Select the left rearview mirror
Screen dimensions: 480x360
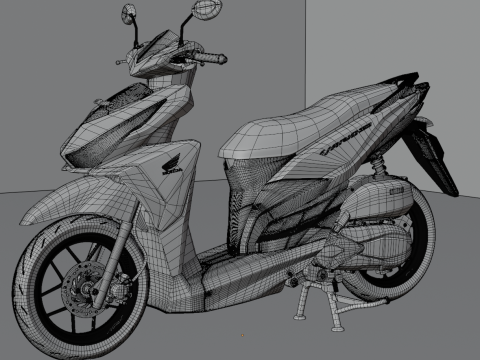[129, 14]
